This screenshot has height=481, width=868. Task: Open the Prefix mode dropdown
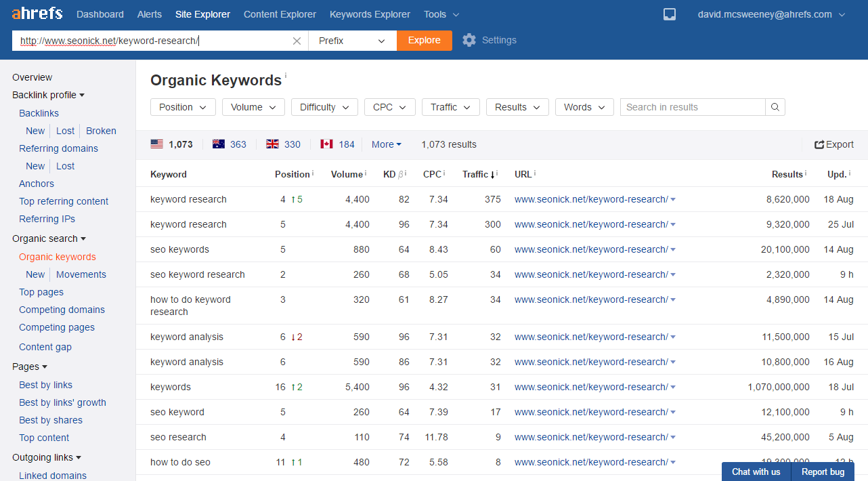(352, 41)
